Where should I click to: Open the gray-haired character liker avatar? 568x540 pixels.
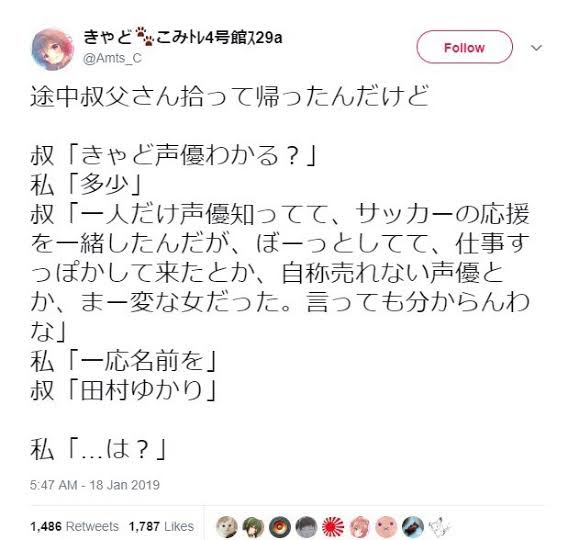pos(306,527)
